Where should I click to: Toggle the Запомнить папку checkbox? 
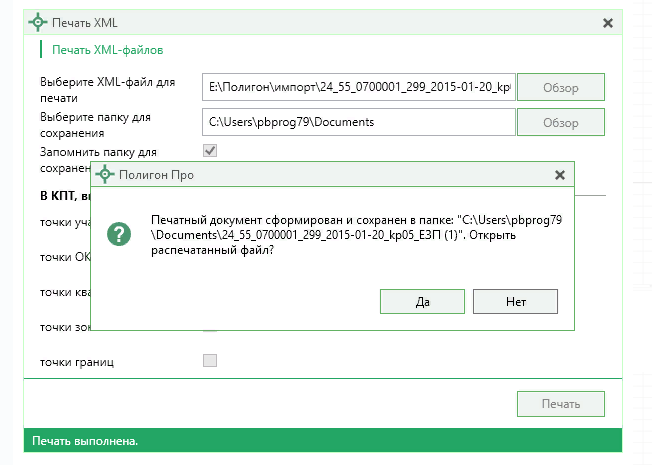point(210,151)
